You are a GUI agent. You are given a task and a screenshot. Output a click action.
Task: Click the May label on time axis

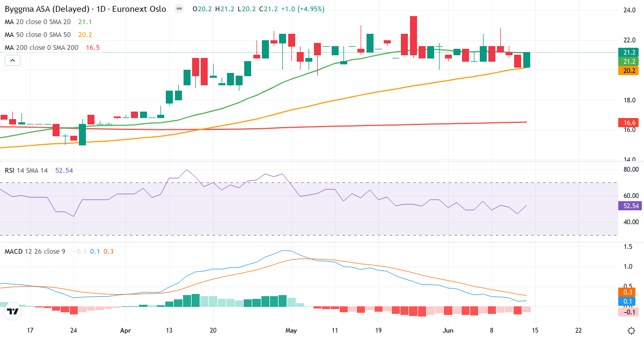click(291, 331)
